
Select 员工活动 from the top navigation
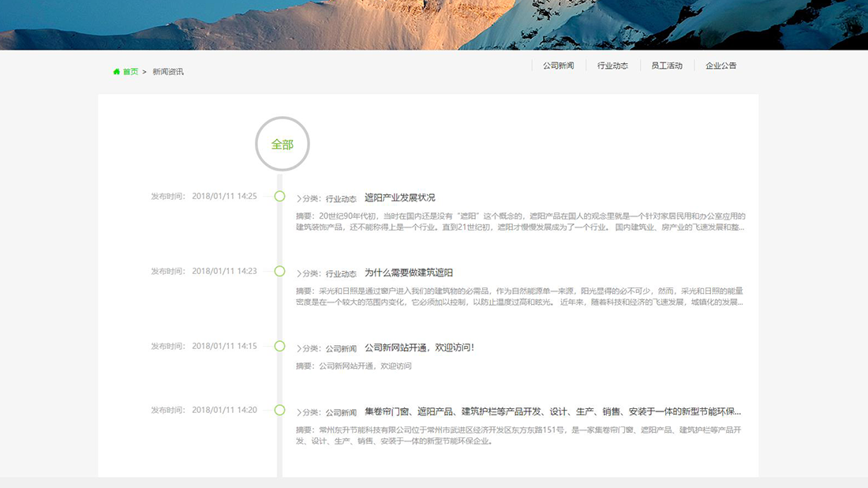tap(667, 65)
